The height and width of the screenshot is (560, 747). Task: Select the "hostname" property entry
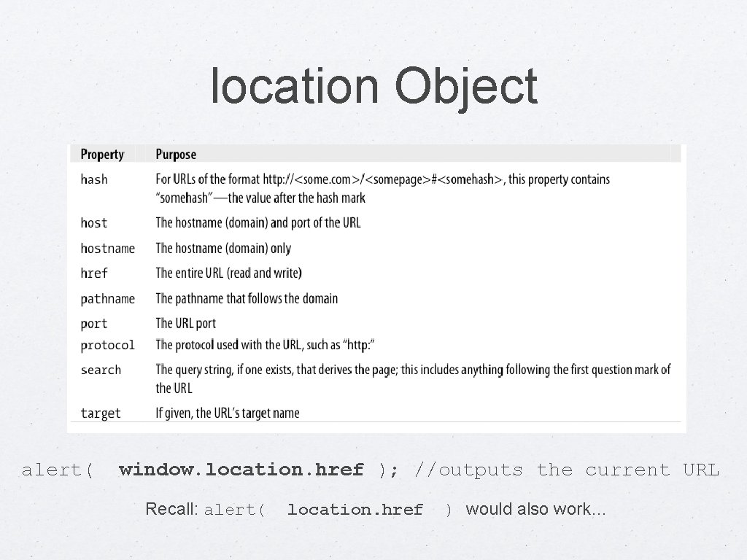click(x=107, y=249)
